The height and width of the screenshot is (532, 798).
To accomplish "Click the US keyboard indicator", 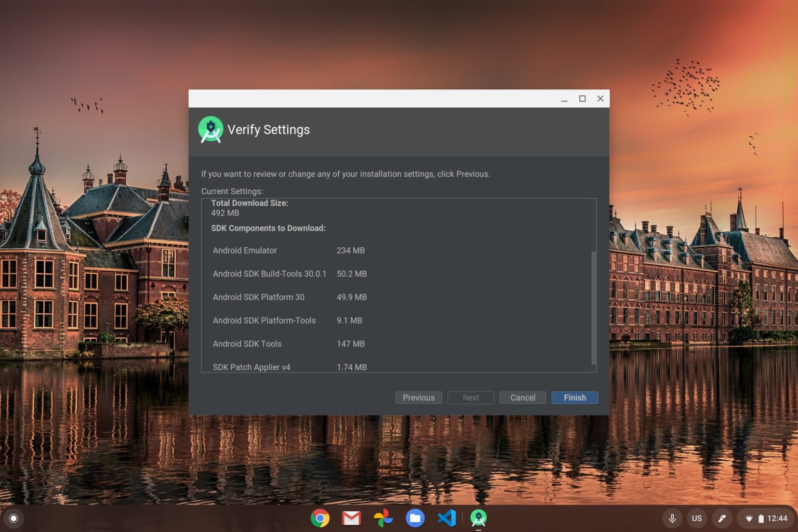I will (697, 518).
